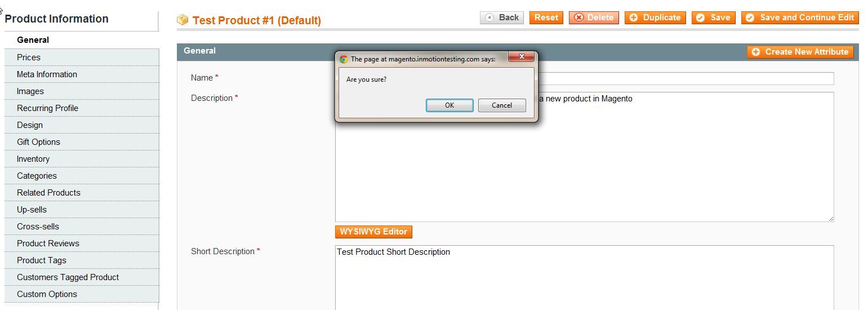Go back using the Back button

[x=502, y=17]
